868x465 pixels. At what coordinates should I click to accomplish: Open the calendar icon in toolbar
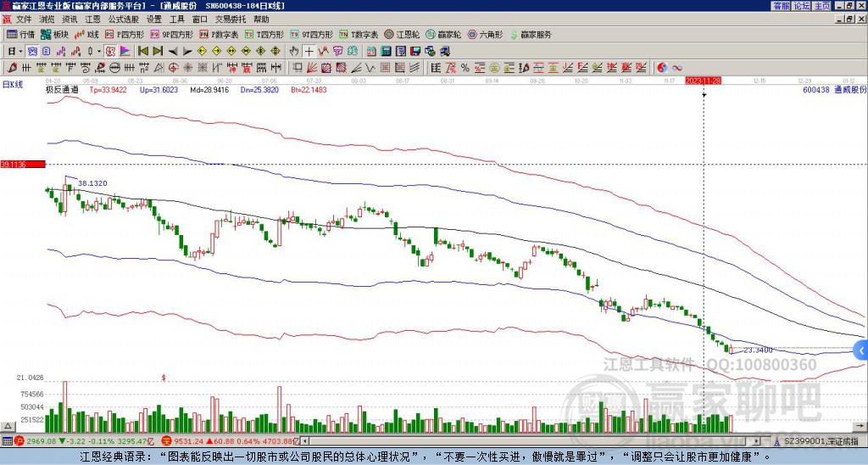coord(371,51)
